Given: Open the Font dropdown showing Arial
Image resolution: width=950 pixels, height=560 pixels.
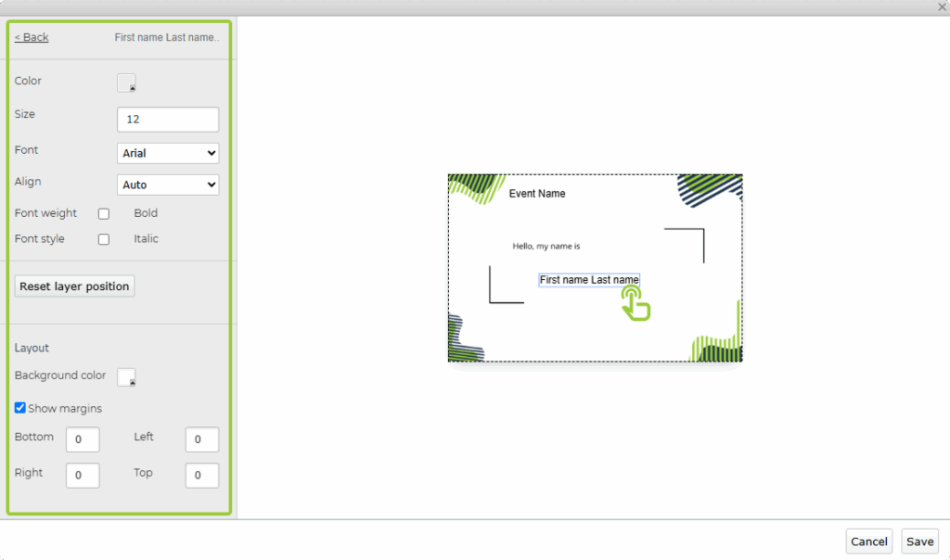Looking at the screenshot, I should click(168, 153).
